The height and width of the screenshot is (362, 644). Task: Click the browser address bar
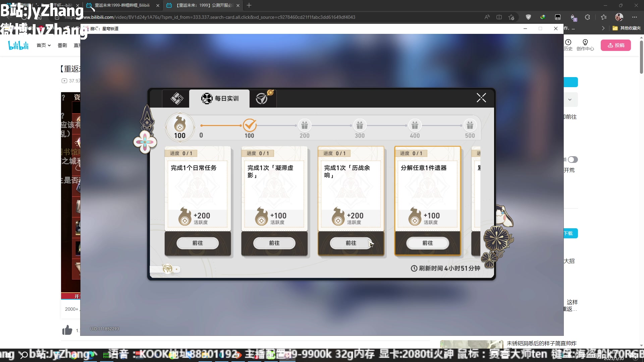coord(268,17)
